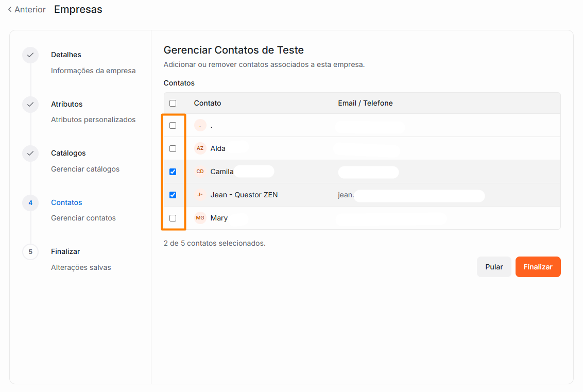The width and height of the screenshot is (583, 392).
Task: Click the name Jean - Questor ZEN
Action: (x=244, y=195)
